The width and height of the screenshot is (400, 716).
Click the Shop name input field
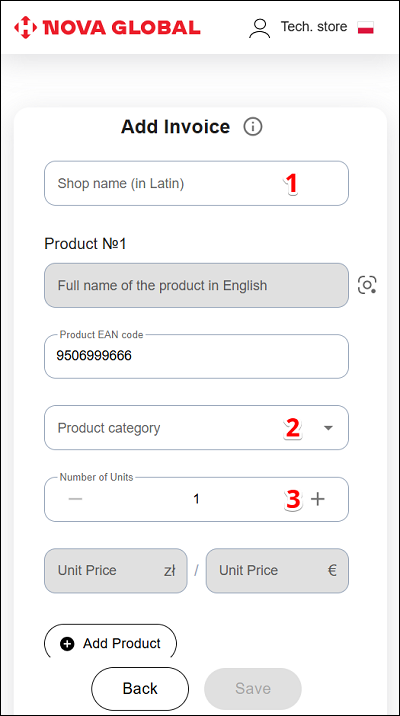point(196,183)
